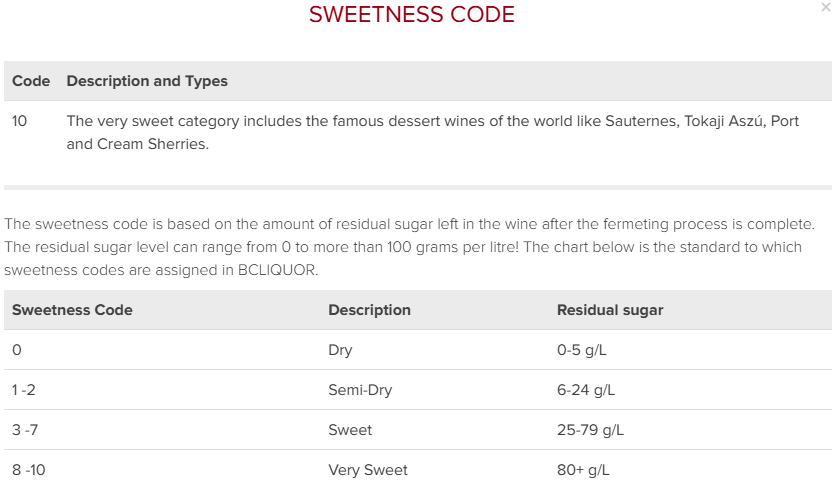Close the Sweetness Code dialog

[825, 8]
